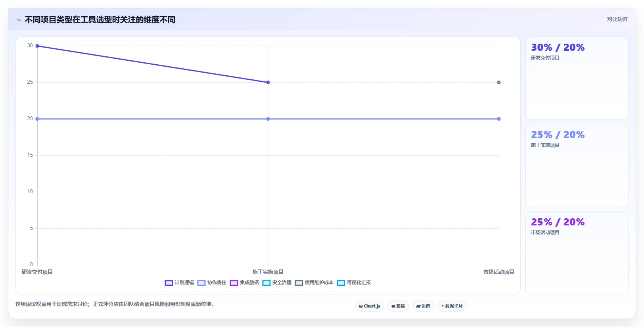Viewport: 644px width, 327px height.
Task: Click the y-axis value 0
Action: tap(31, 265)
